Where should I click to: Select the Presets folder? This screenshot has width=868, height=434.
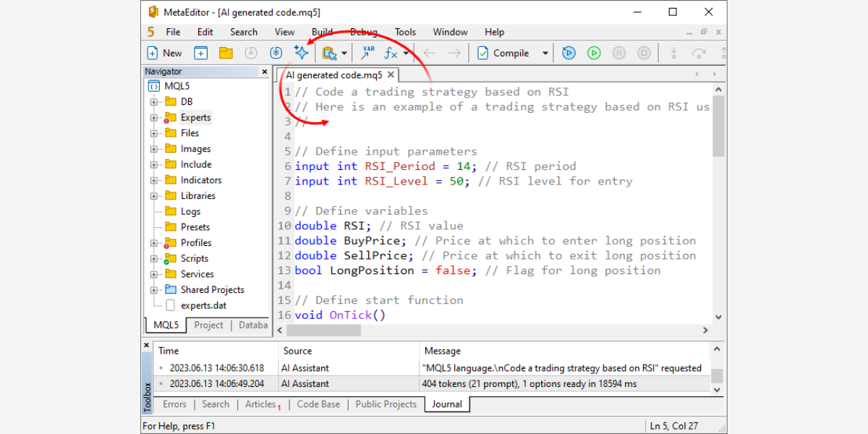195,227
